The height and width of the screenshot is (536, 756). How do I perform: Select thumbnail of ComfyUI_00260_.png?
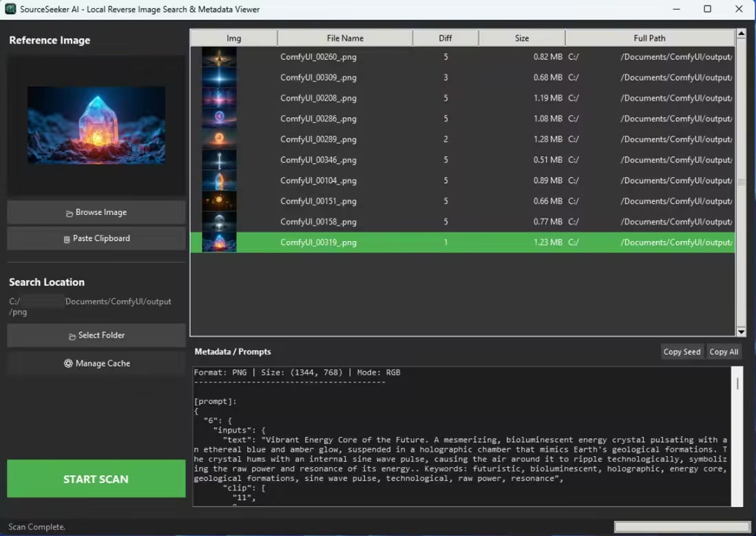219,57
